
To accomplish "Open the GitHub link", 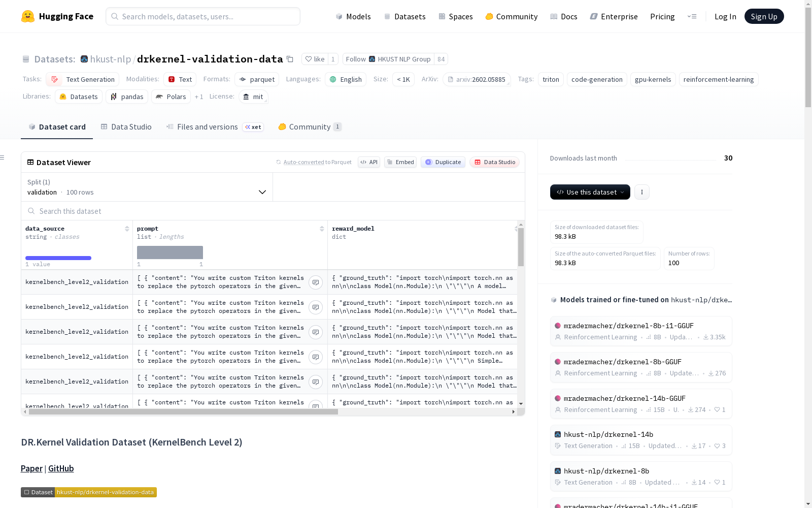I will 61,468.
